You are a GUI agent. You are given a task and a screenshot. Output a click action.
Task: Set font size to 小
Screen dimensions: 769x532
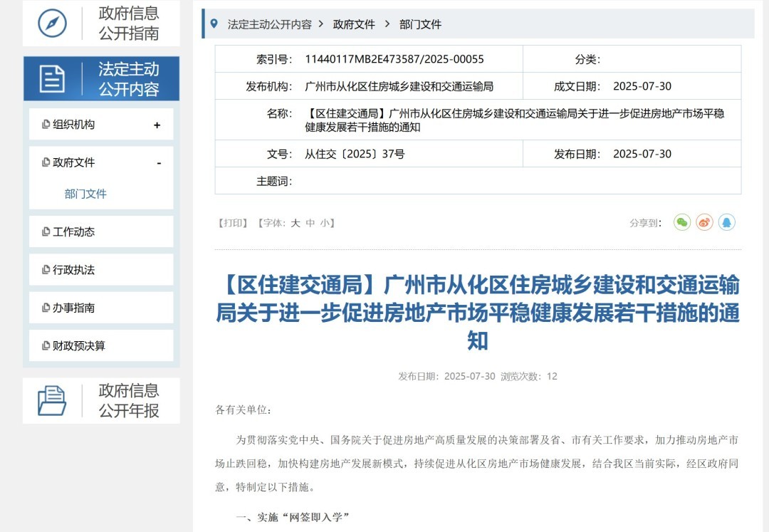click(325, 223)
